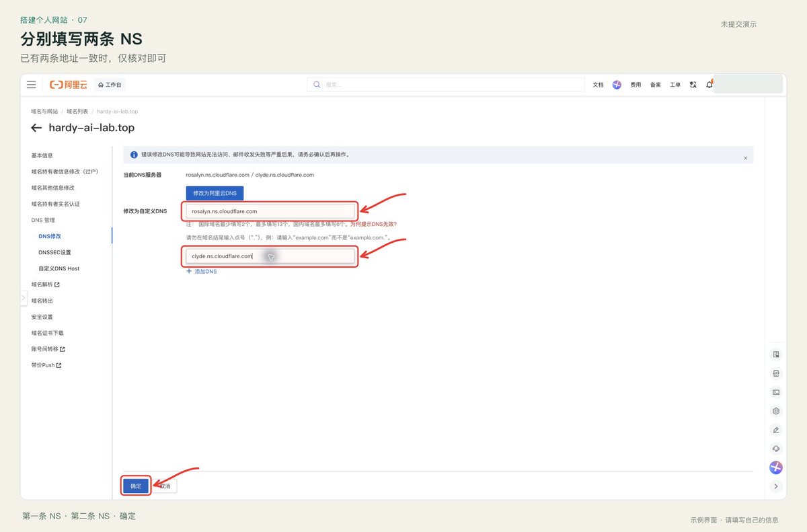Screen dimensions: 807x532
Task: Click the back arrow beside hardy-ai-lab.top
Action: point(36,128)
